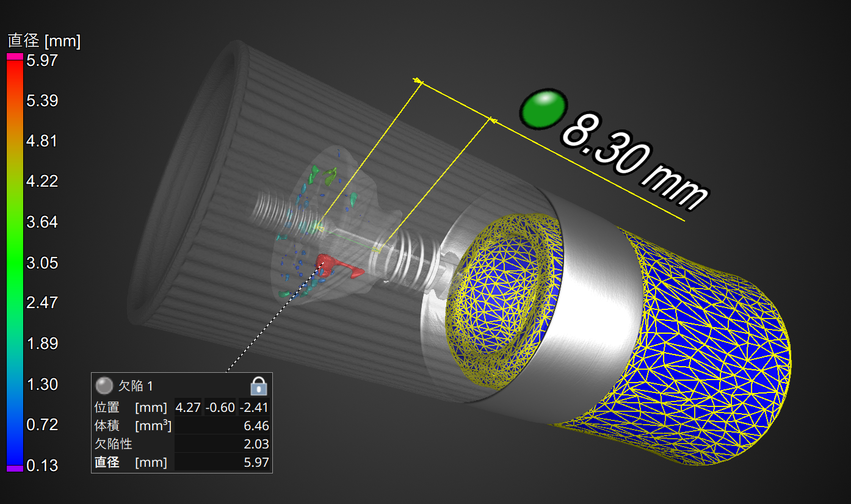Image resolution: width=851 pixels, height=504 pixels.
Task: Click the 0.72 legend scale value
Action: (x=42, y=425)
